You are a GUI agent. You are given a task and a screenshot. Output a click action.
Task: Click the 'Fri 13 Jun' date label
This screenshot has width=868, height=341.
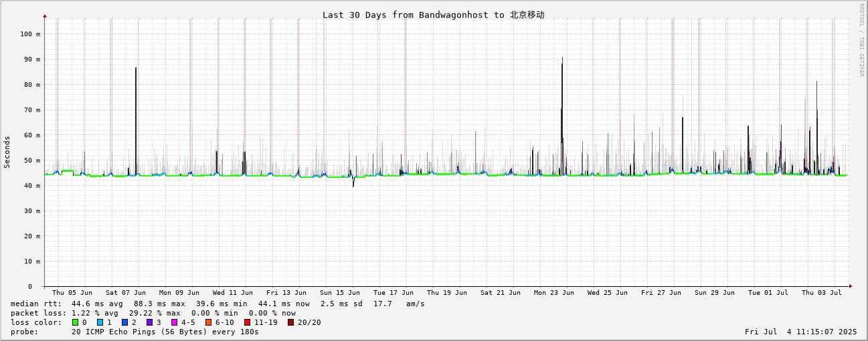(286, 292)
